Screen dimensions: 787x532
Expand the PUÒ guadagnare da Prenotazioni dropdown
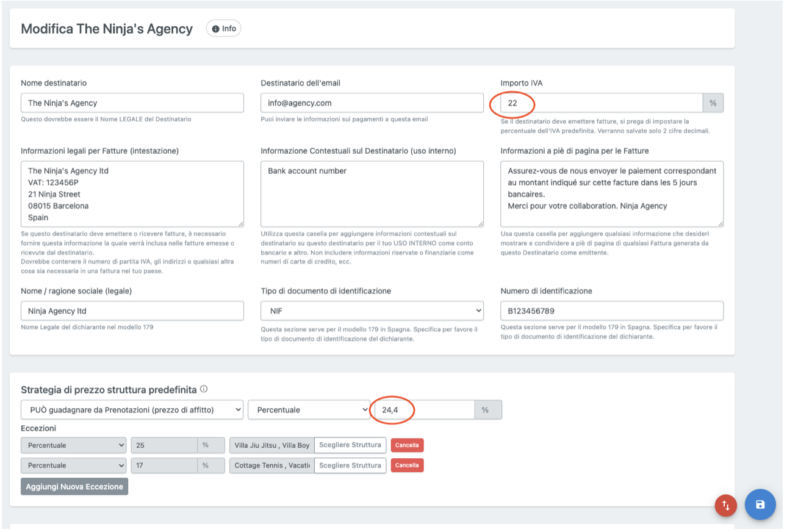132,410
